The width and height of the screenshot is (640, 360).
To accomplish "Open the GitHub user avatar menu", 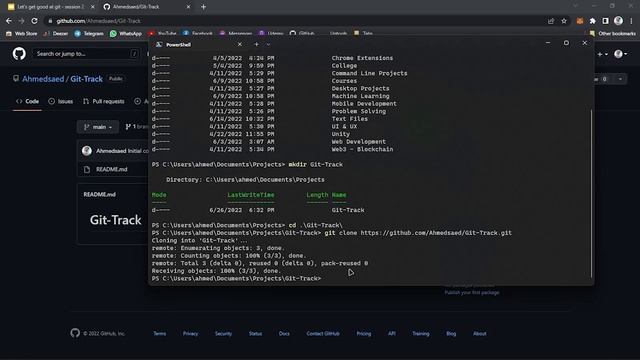I will (x=620, y=54).
